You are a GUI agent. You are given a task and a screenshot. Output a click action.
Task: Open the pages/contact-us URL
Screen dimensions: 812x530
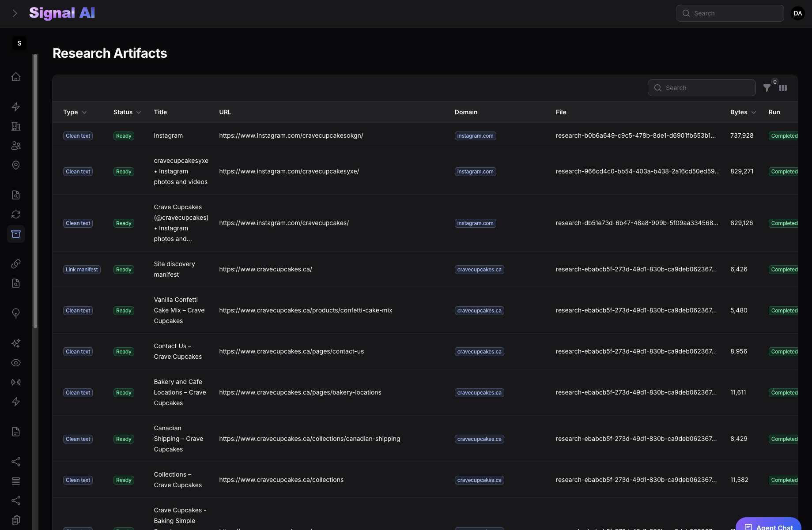tap(291, 351)
